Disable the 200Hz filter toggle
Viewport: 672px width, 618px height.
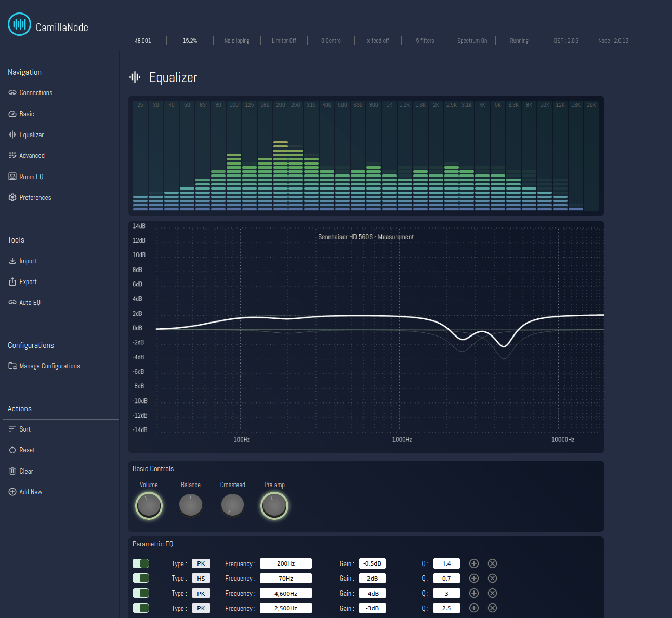pyautogui.click(x=141, y=563)
